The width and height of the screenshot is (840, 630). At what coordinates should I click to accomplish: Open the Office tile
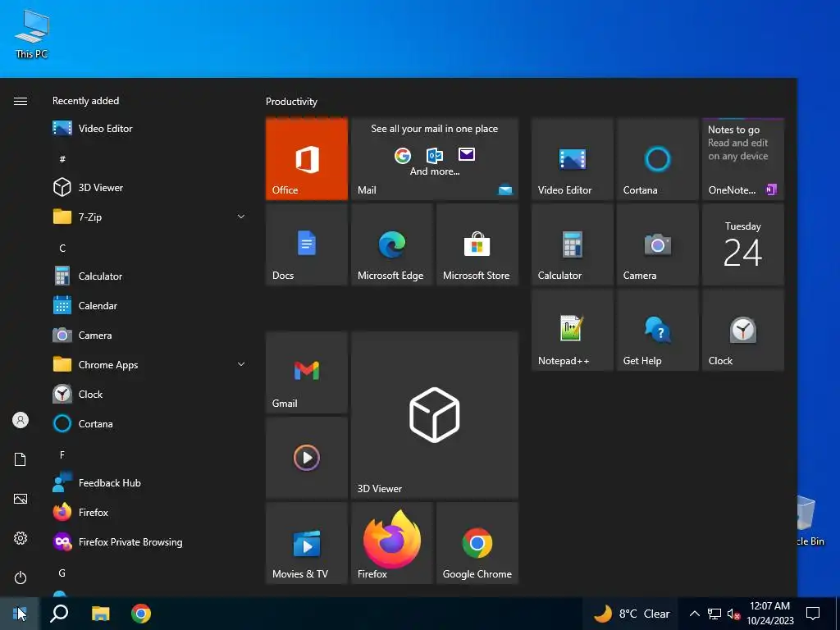coord(307,159)
